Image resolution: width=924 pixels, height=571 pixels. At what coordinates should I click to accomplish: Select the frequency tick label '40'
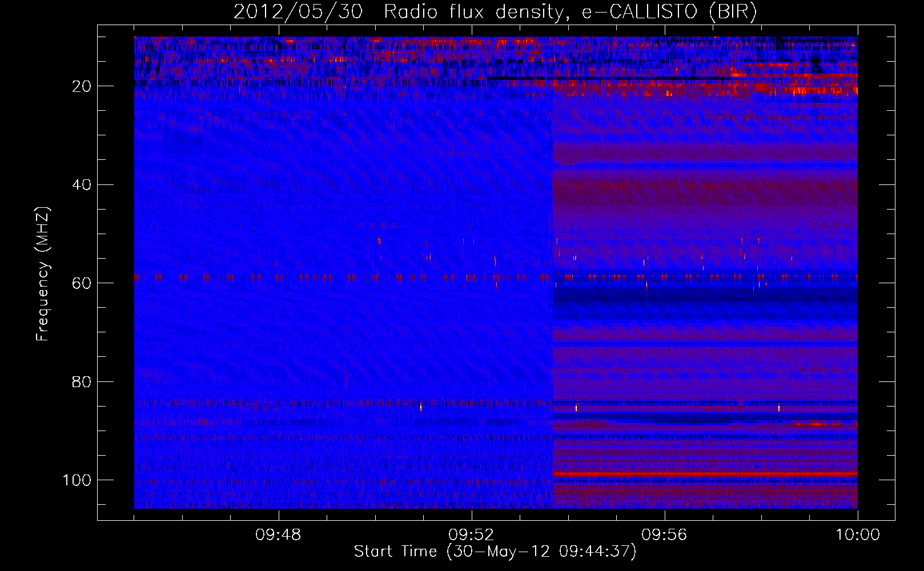(82, 184)
